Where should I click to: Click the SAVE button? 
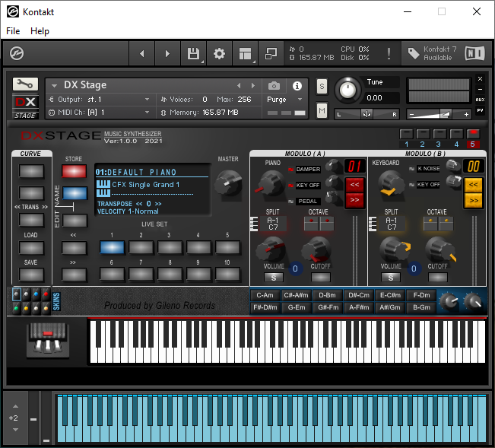pos(31,275)
